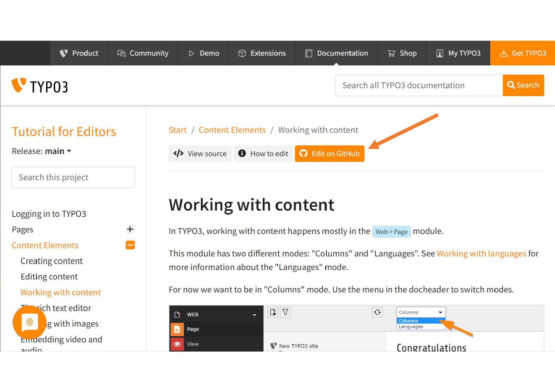Image resolution: width=555 pixels, height=392 pixels.
Task: Open the Shop menu item
Action: coord(402,53)
